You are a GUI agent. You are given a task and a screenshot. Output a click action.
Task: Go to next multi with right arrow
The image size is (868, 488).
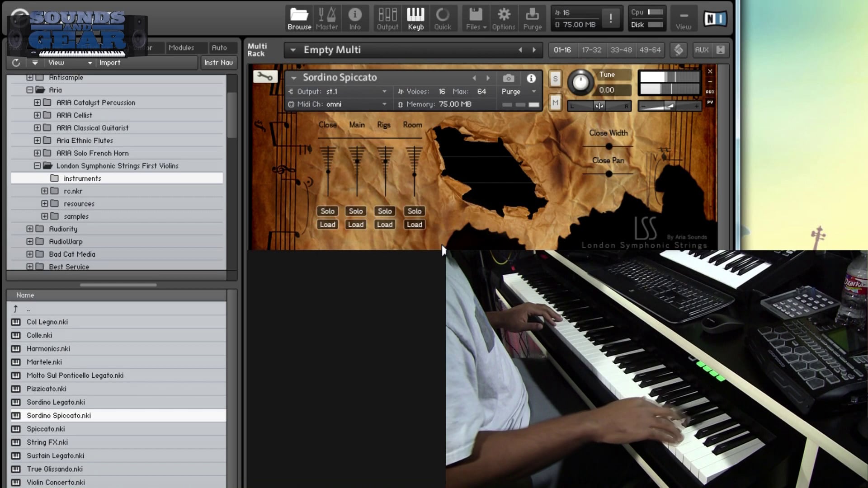534,50
